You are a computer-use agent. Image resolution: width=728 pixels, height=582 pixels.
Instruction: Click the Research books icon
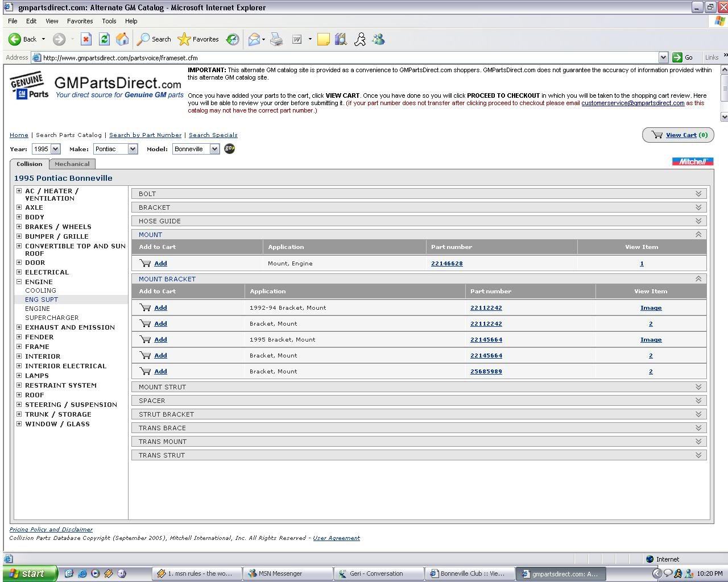pyautogui.click(x=341, y=39)
